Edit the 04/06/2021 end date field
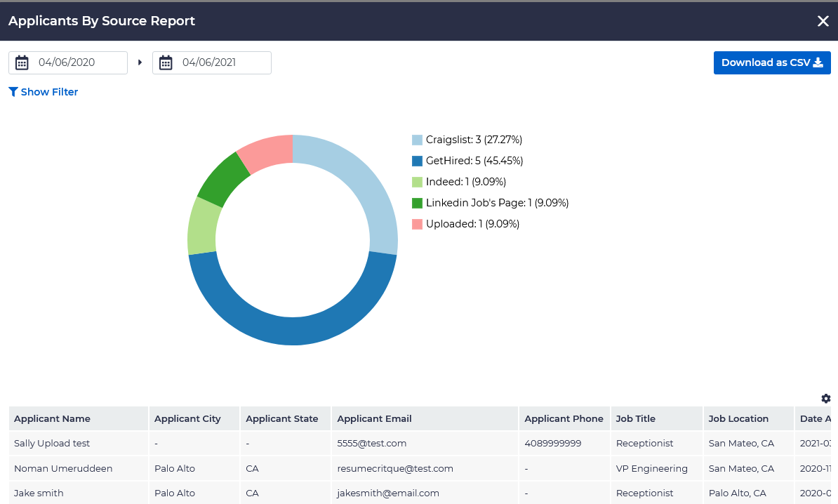 [221, 62]
